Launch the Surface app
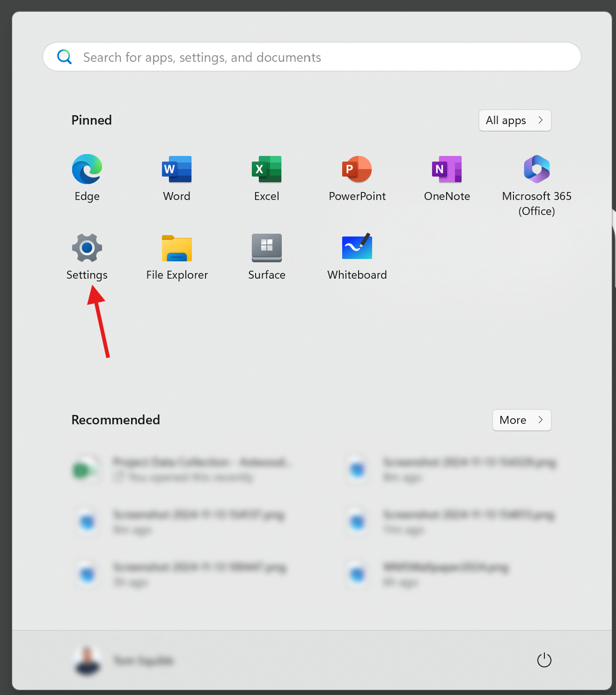616x695 pixels. 267,248
